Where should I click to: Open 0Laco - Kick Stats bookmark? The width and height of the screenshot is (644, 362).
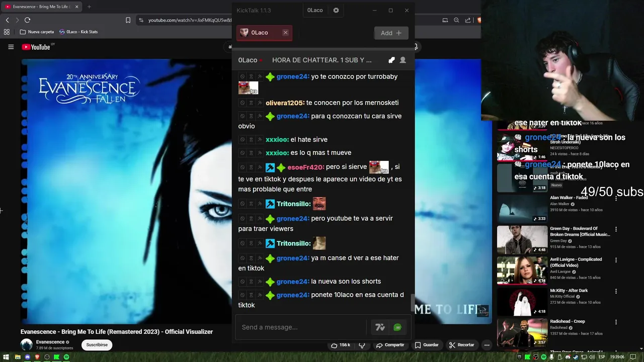[78, 32]
